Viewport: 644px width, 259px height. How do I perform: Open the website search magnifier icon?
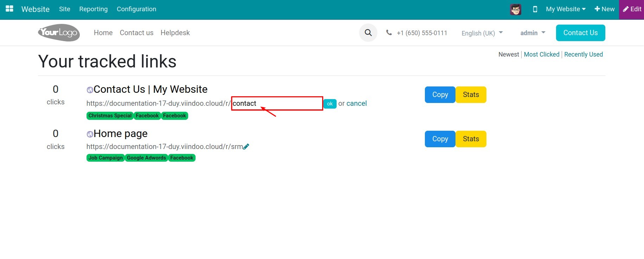368,33
